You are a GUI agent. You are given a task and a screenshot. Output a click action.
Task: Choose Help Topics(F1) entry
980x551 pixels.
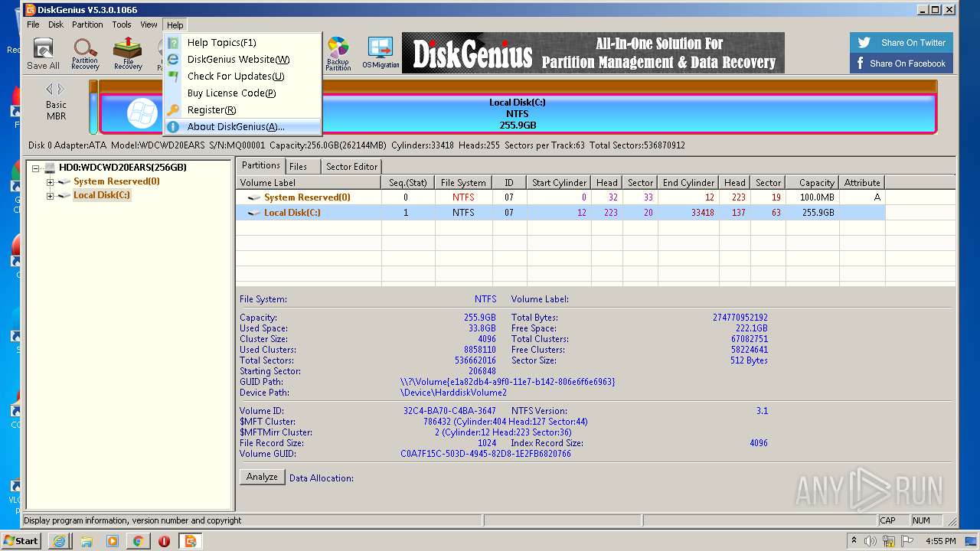(243, 43)
